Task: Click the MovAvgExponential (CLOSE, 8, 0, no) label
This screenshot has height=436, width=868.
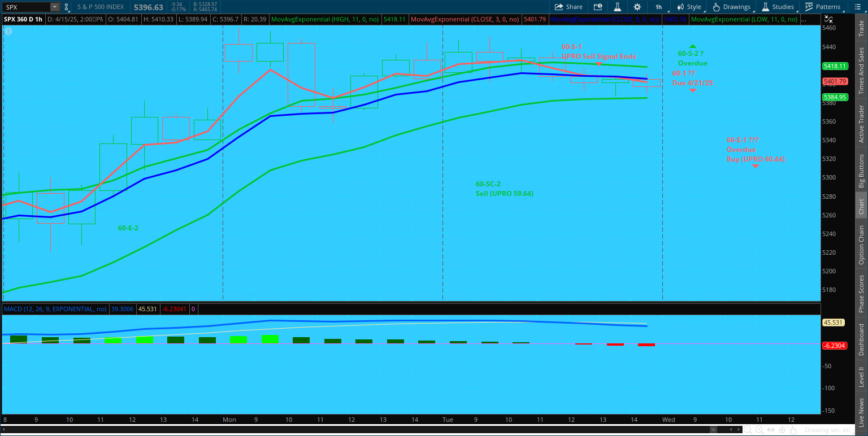Action: click(x=604, y=19)
